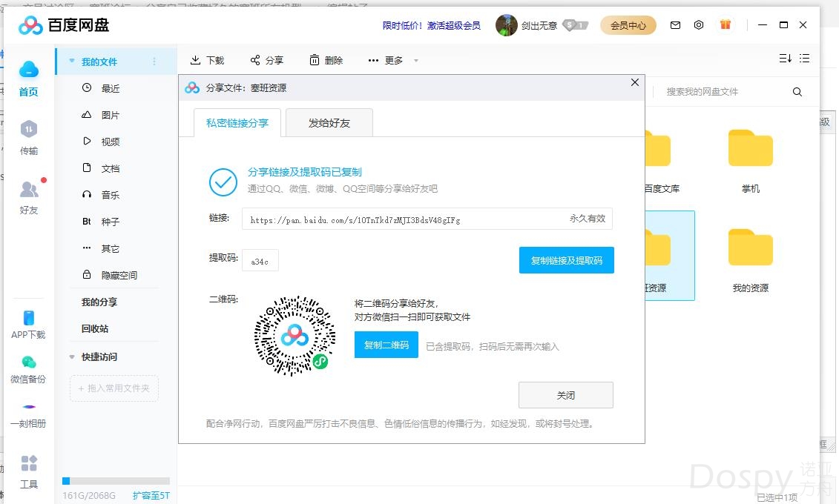Viewport: 839px width, 504px height.
Task: Click the QR code image
Action: click(x=295, y=336)
